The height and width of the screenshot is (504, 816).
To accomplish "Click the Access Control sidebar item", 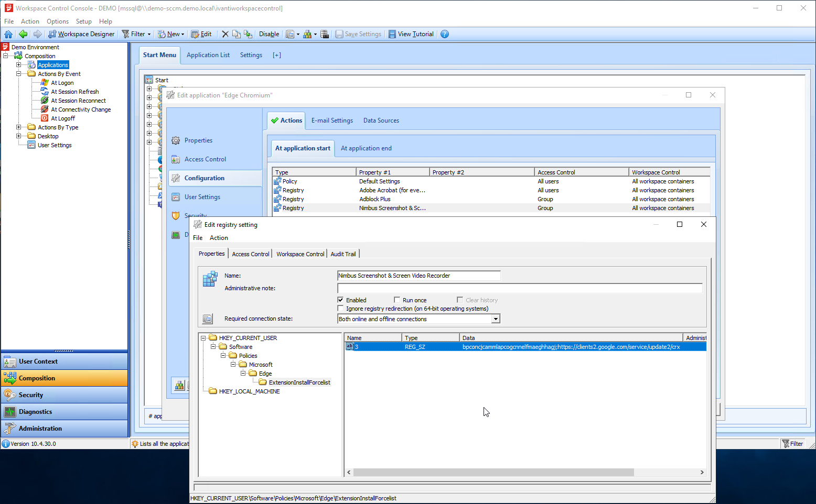I will point(205,159).
